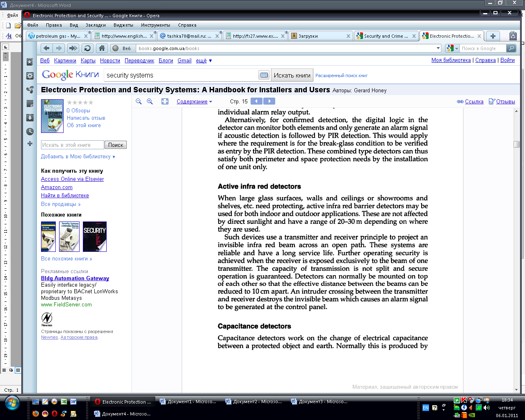Open the Написать отзыв link
The height and width of the screenshot is (420, 525).
pos(86,118)
